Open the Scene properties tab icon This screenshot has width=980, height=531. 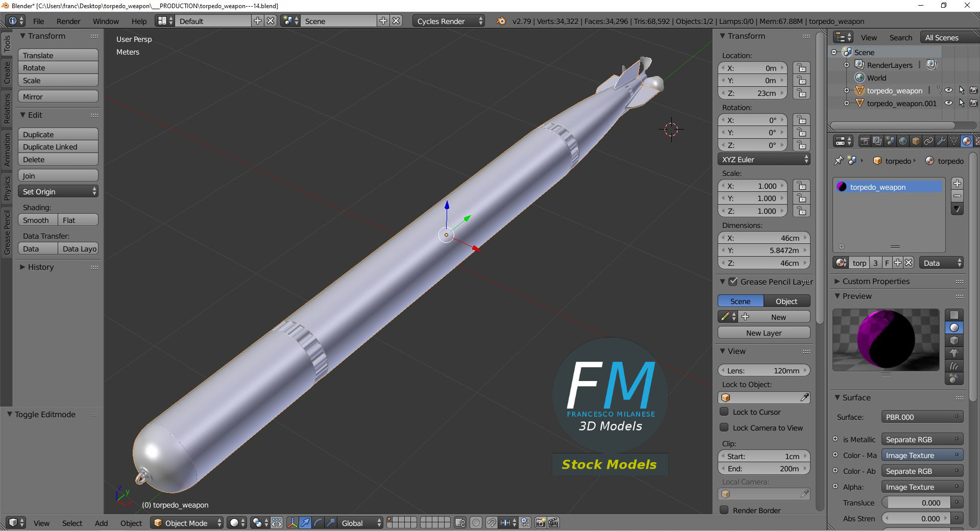tap(890, 141)
